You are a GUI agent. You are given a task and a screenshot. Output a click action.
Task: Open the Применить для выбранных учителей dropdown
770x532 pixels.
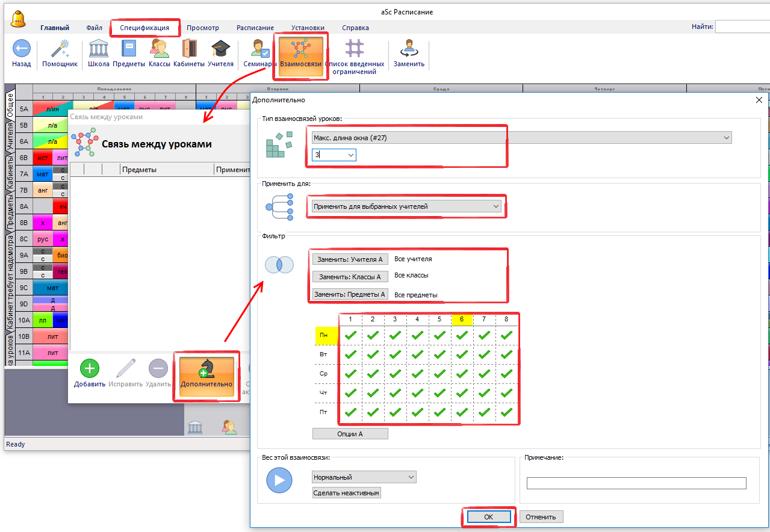pos(406,206)
